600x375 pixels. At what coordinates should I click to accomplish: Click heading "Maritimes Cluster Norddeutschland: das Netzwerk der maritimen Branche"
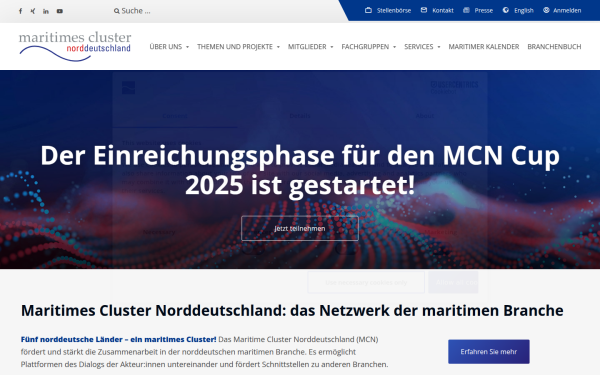pos(292,310)
